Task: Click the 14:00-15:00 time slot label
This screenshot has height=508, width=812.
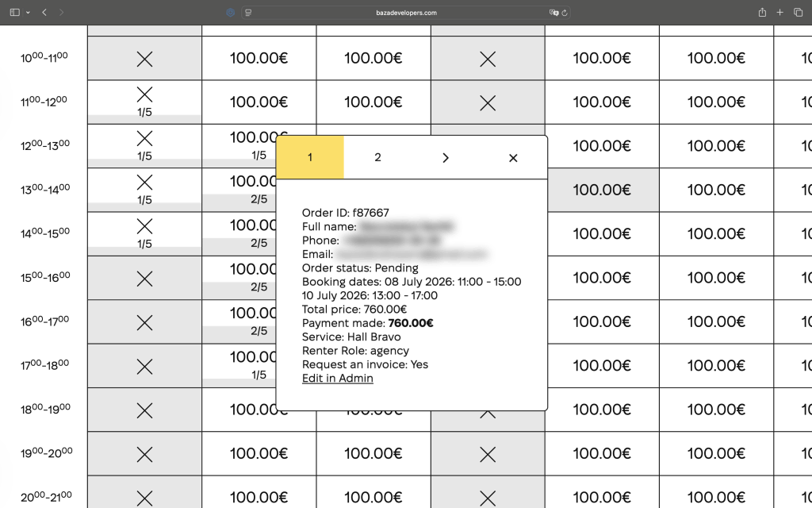Action: point(45,233)
